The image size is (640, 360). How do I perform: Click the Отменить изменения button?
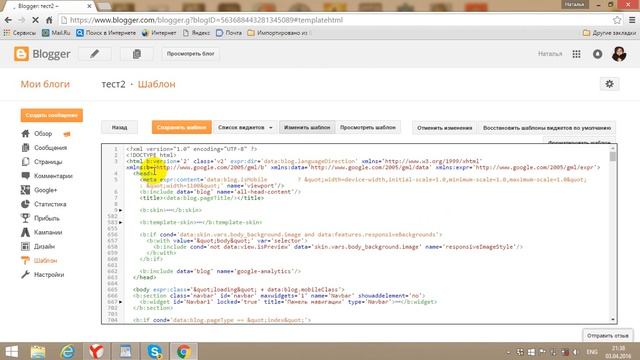coord(444,128)
